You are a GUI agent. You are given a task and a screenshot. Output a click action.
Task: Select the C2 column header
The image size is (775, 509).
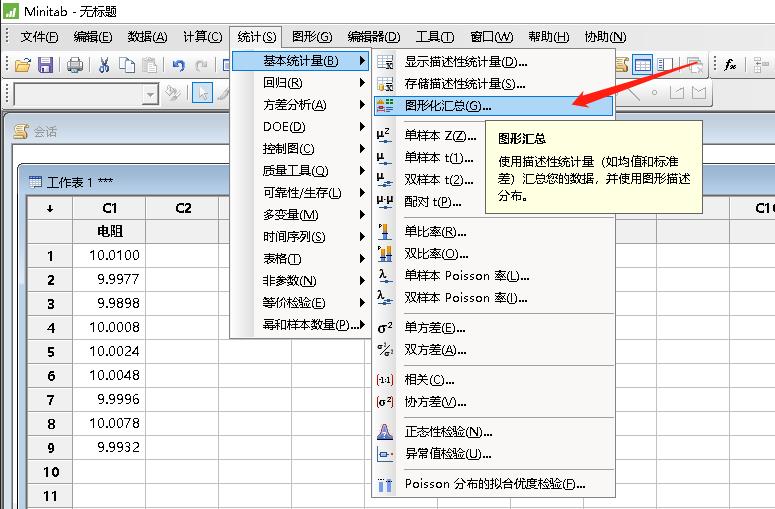[x=182, y=209]
